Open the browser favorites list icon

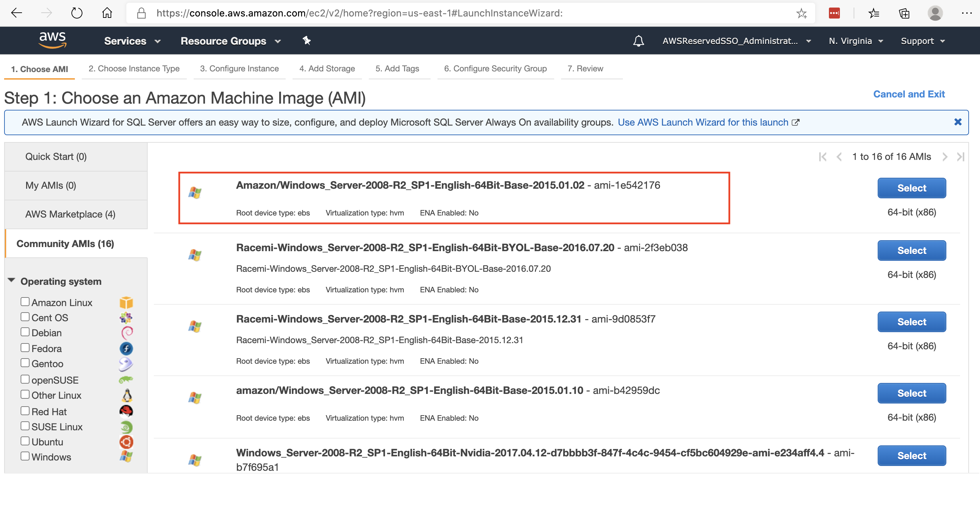pyautogui.click(x=874, y=13)
